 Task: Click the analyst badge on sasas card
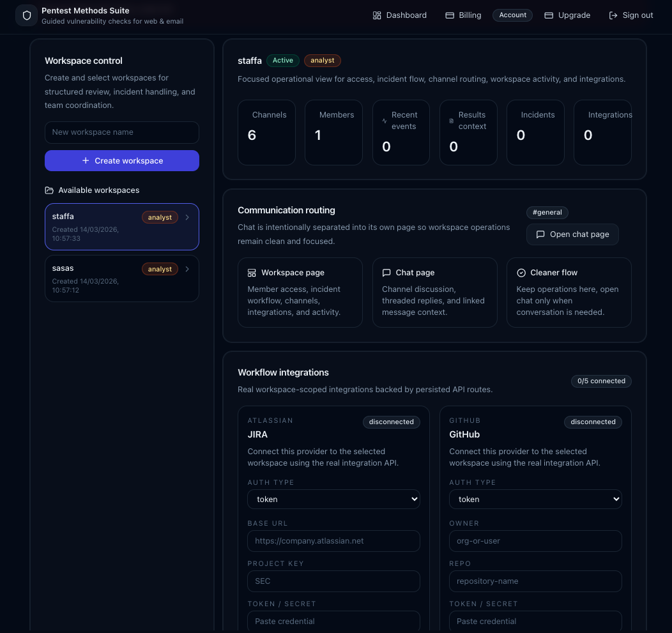[x=160, y=269]
